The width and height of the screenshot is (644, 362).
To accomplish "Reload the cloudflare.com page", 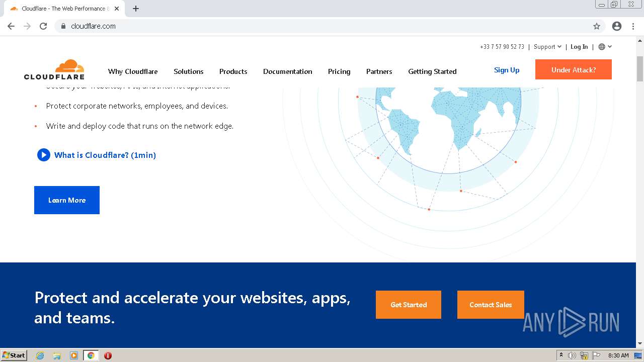I will 43,26.
